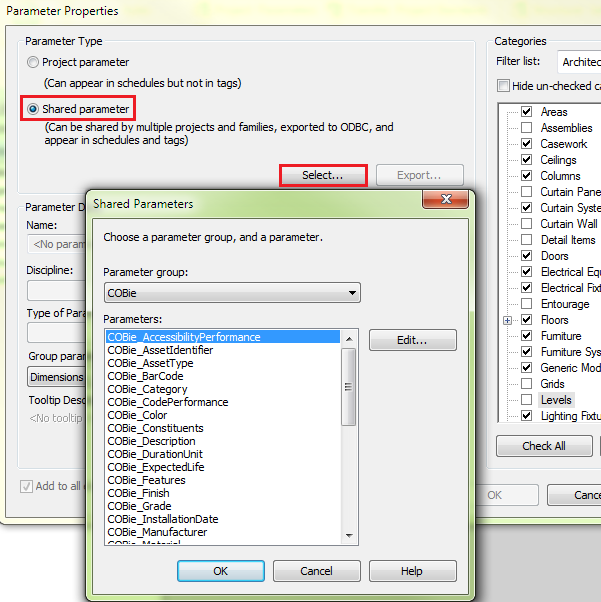The height and width of the screenshot is (602, 601).
Task: Open Help in Shared Parameters dialog
Action: click(x=412, y=571)
